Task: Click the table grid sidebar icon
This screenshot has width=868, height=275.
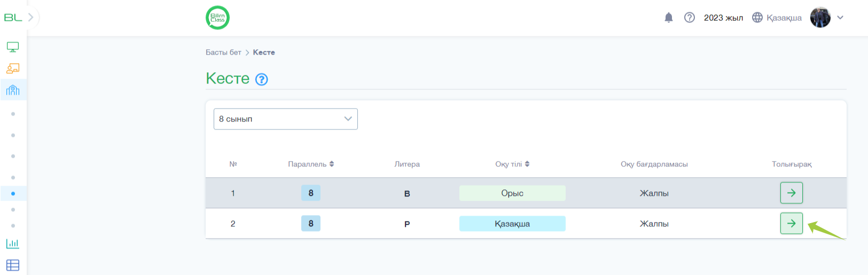Action: (13, 265)
